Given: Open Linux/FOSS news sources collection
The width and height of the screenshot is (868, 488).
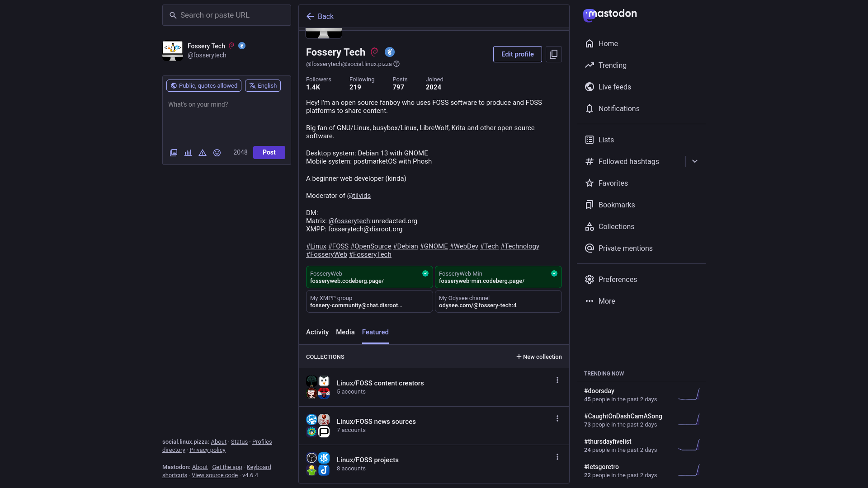Looking at the screenshot, I should click(376, 422).
